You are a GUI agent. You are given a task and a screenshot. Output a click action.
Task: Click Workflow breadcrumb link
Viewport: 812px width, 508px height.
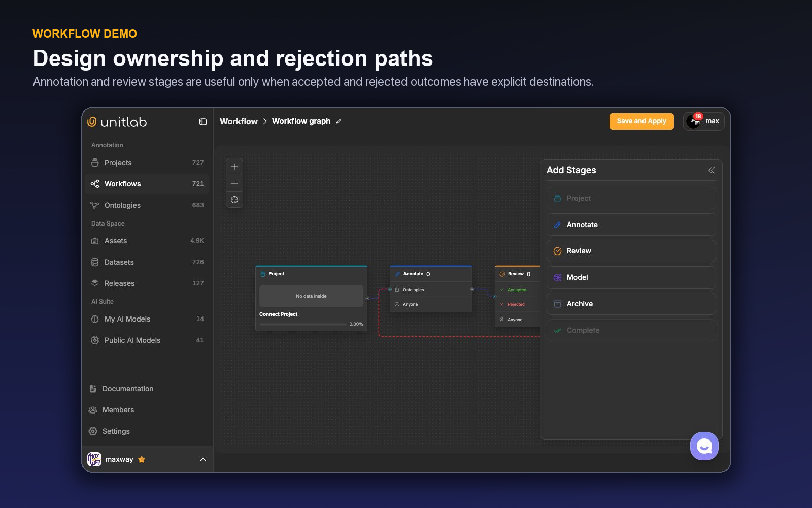[239, 121]
